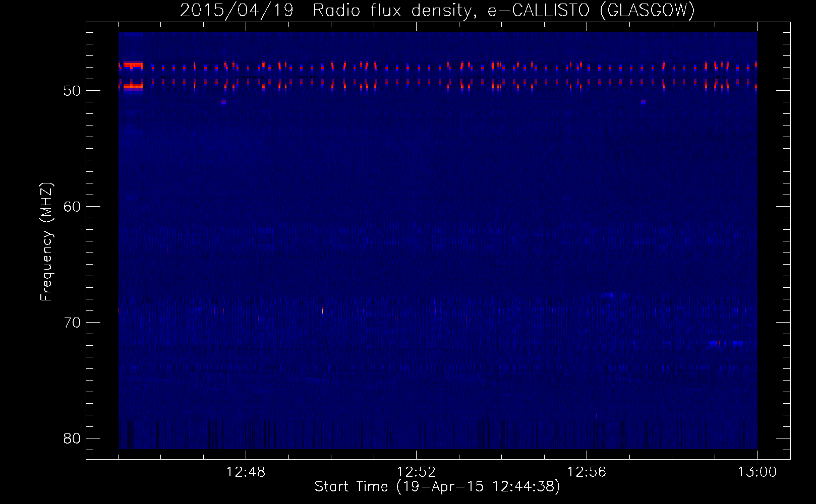This screenshot has height=504, width=816.
Task: Click the 12:52 time tick label
Action: click(x=416, y=472)
